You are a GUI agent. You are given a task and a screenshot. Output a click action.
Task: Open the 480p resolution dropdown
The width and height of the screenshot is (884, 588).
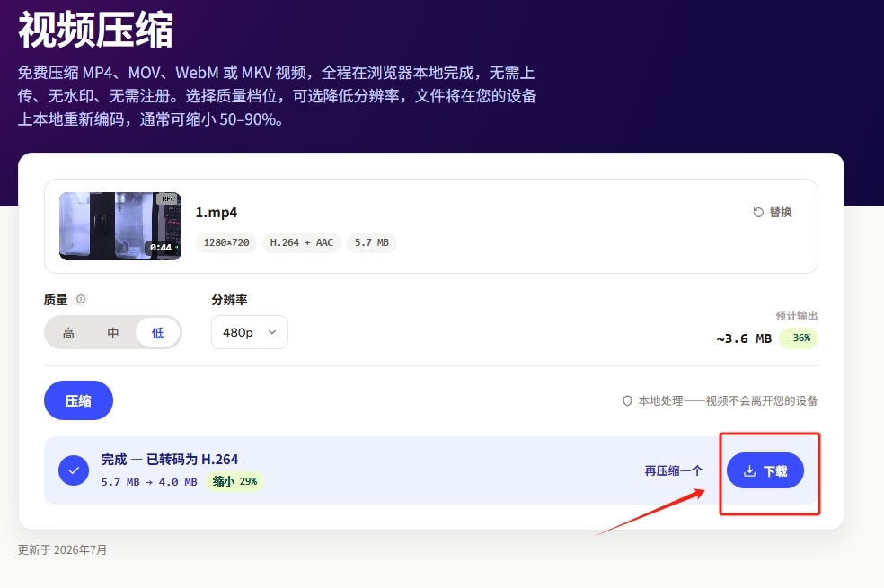[250, 332]
